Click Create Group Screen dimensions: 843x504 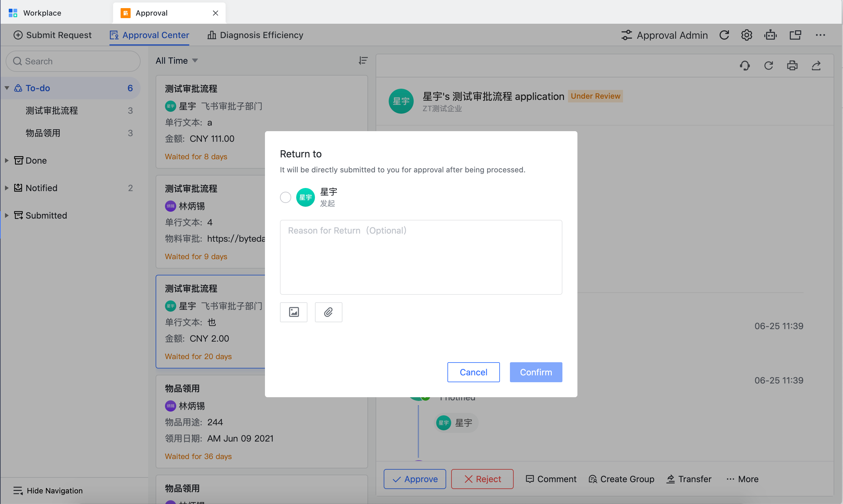point(621,479)
